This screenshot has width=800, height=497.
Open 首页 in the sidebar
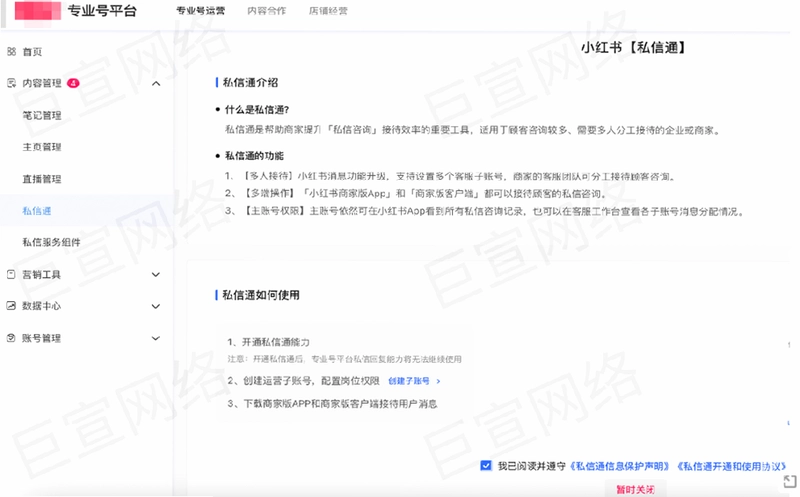click(x=32, y=52)
